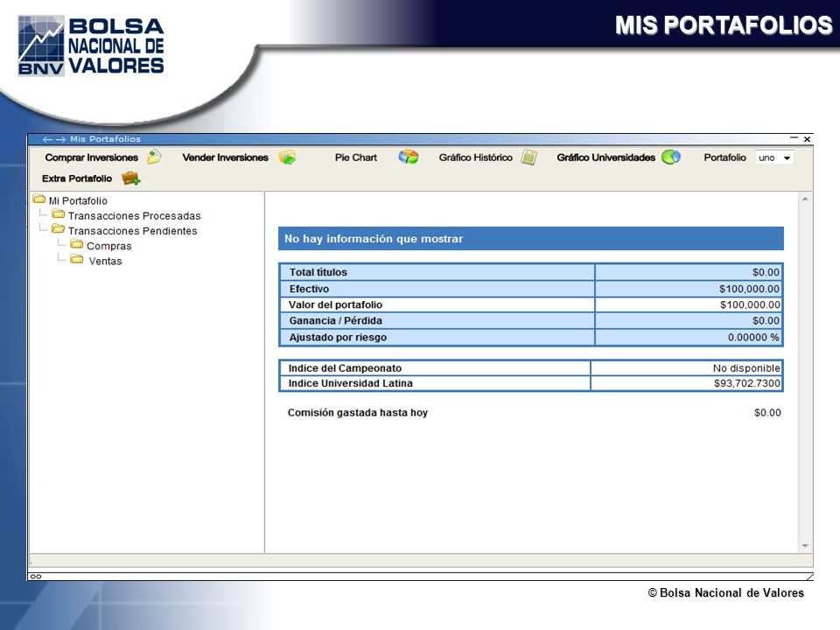Select Ventas tree node
This screenshot has height=630, width=840.
point(106,261)
